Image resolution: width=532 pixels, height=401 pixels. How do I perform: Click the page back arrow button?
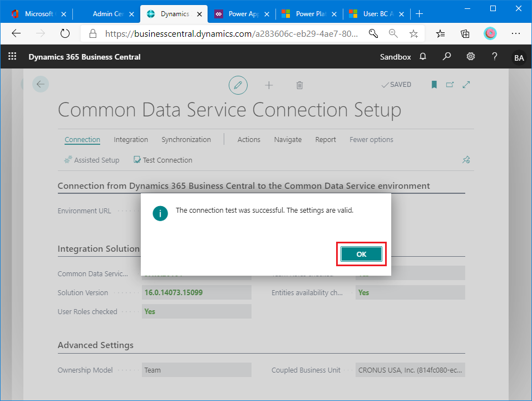pos(41,84)
